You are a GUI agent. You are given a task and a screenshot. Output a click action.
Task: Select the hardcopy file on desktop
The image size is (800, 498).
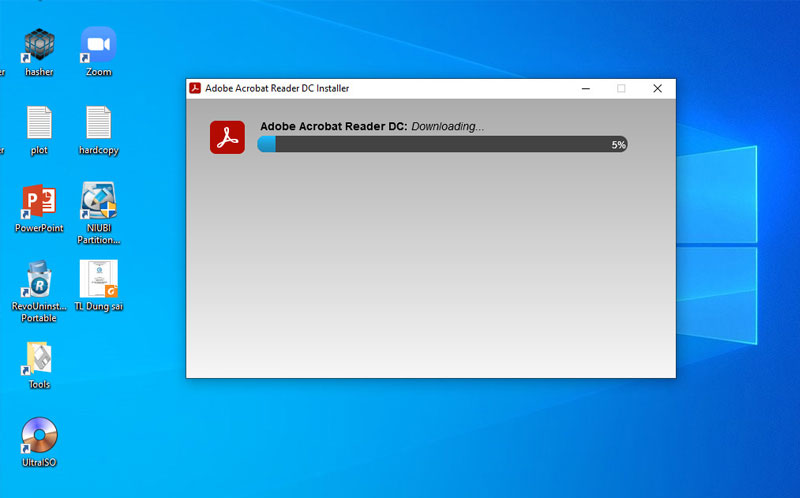[x=98, y=124]
